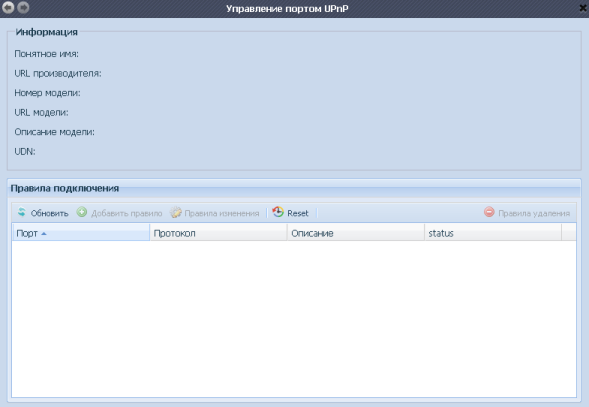Sort by the Протокол column header
The height and width of the screenshot is (407, 589).
(218, 233)
